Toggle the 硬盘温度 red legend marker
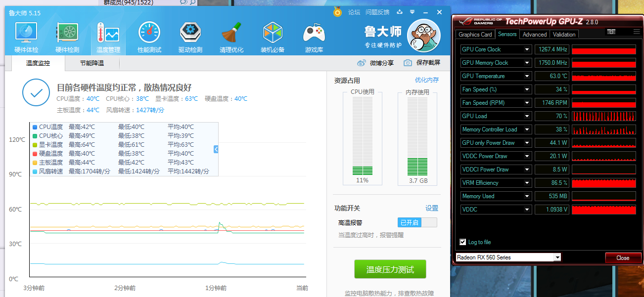The width and height of the screenshot is (644, 297). pyautogui.click(x=35, y=154)
